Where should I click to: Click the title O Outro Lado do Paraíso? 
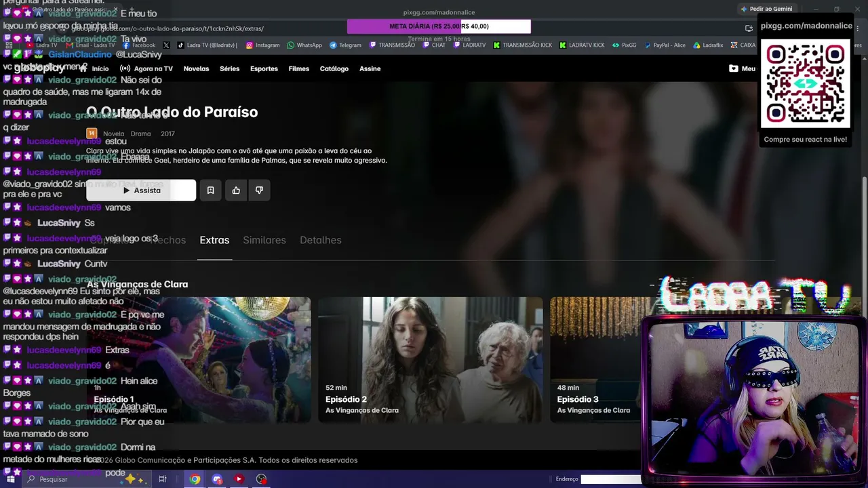172,112
